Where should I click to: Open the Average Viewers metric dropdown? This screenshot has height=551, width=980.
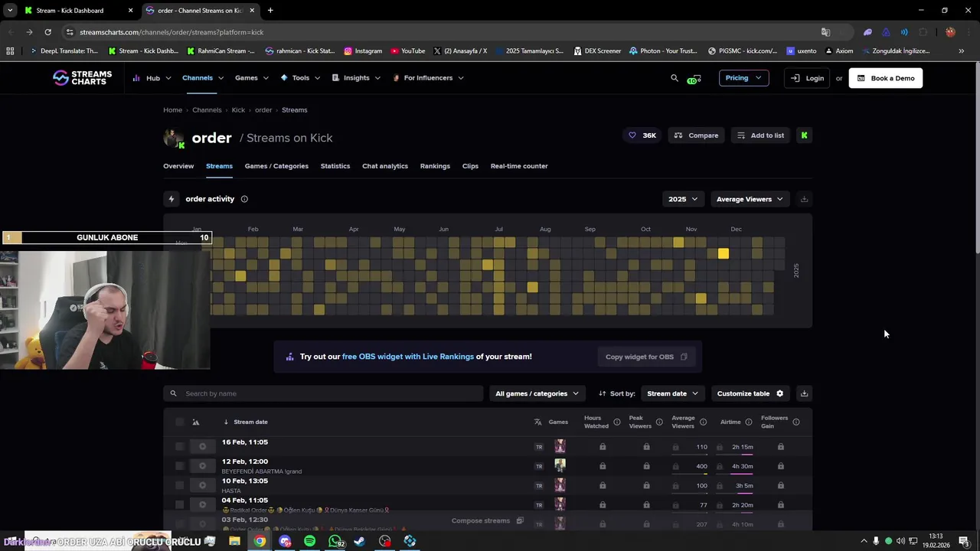(750, 199)
